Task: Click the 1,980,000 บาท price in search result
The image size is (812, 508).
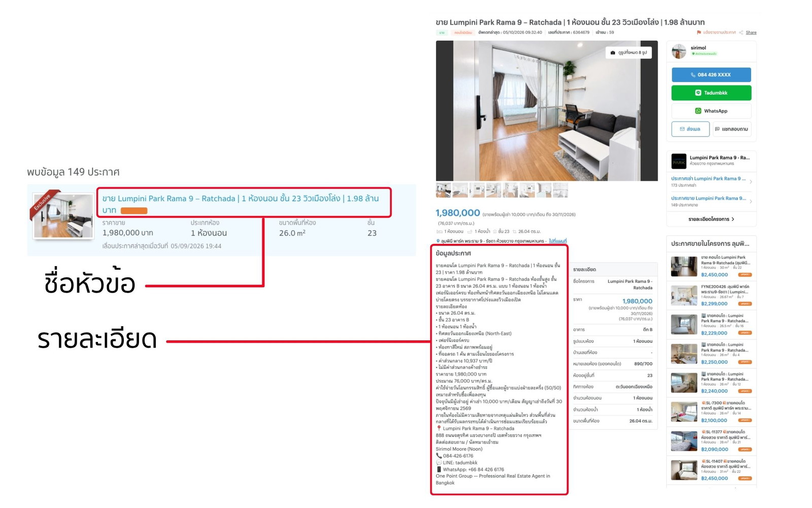Action: pyautogui.click(x=127, y=233)
